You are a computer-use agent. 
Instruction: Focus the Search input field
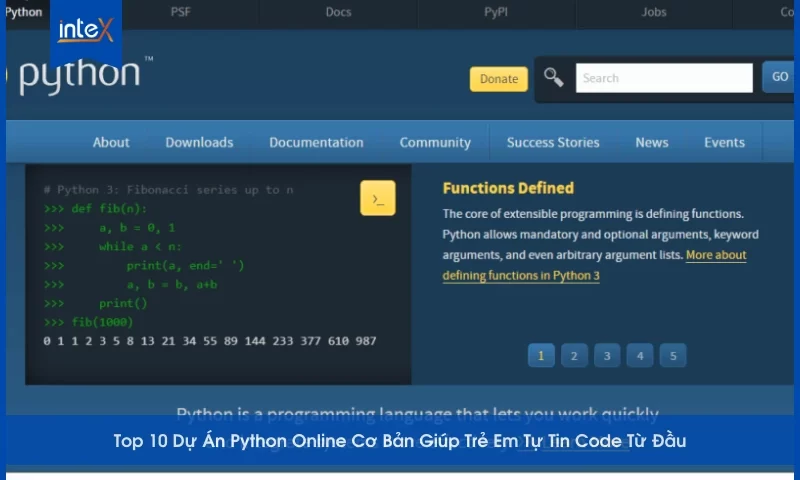[x=664, y=78]
